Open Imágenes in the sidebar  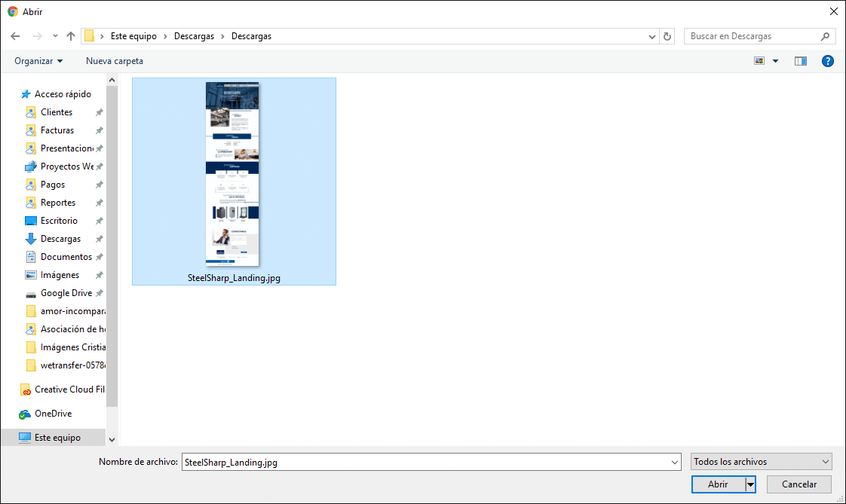click(x=60, y=275)
